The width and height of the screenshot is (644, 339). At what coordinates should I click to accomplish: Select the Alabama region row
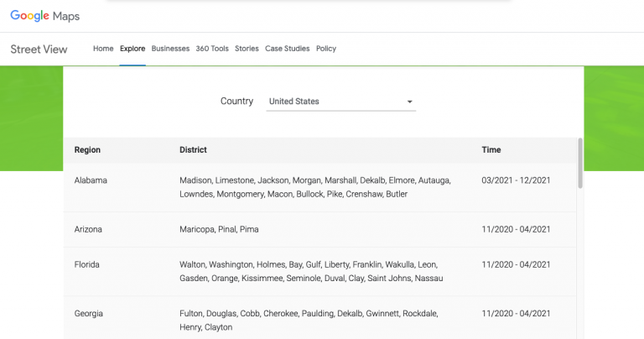[91, 180]
